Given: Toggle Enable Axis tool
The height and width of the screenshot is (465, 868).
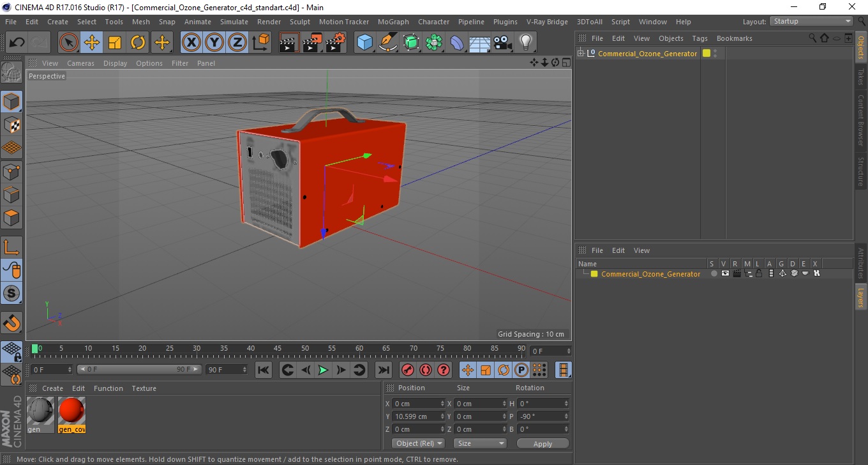Looking at the screenshot, I should point(11,247).
